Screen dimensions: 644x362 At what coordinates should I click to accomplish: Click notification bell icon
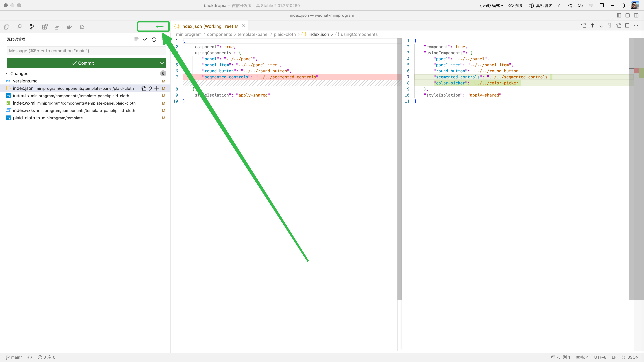coord(623,6)
